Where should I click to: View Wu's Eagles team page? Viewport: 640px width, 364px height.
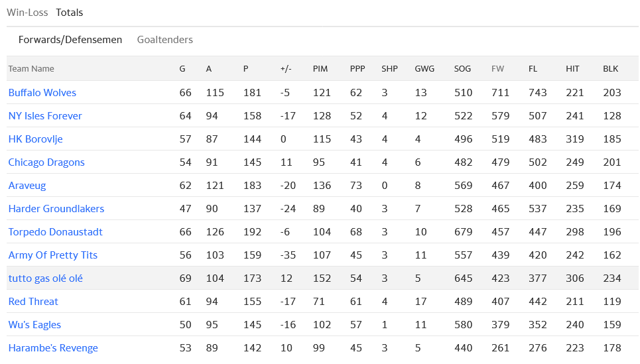tap(34, 325)
